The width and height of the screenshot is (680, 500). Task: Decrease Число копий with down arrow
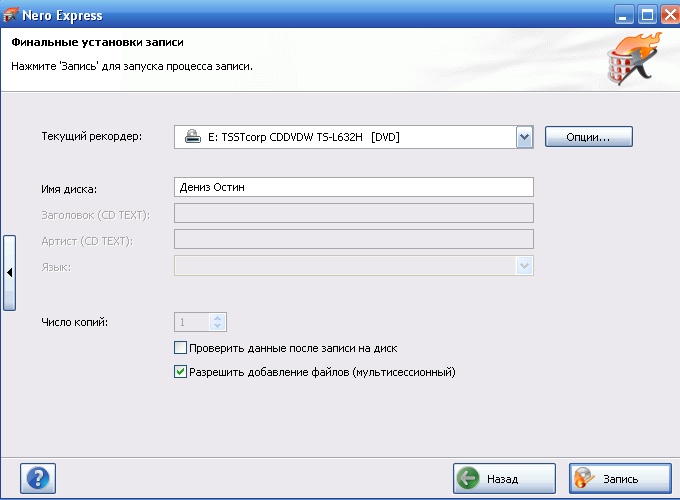218,326
